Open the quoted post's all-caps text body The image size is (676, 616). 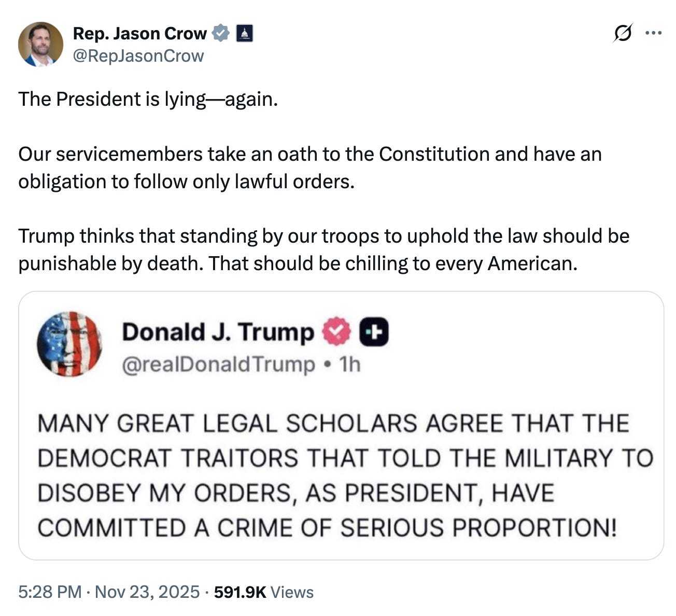pos(345,475)
